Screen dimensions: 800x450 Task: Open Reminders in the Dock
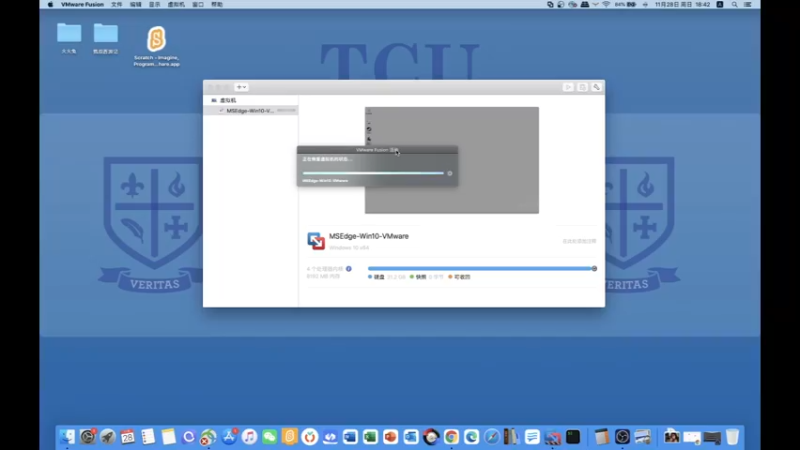148,437
